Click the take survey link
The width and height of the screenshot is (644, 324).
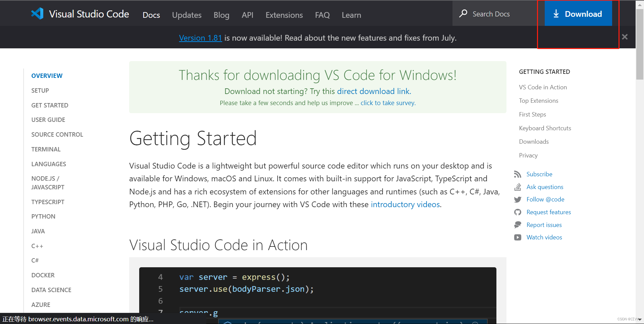click(x=387, y=103)
